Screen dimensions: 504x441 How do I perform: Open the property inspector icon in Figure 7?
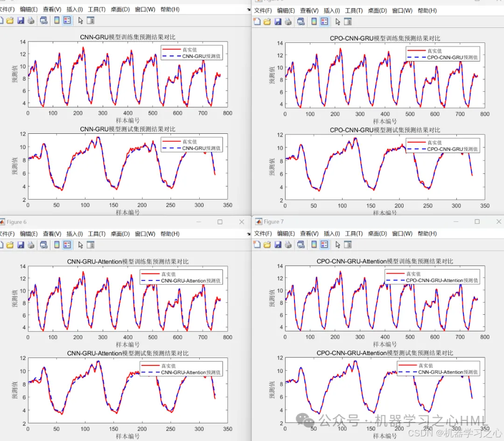348,245
